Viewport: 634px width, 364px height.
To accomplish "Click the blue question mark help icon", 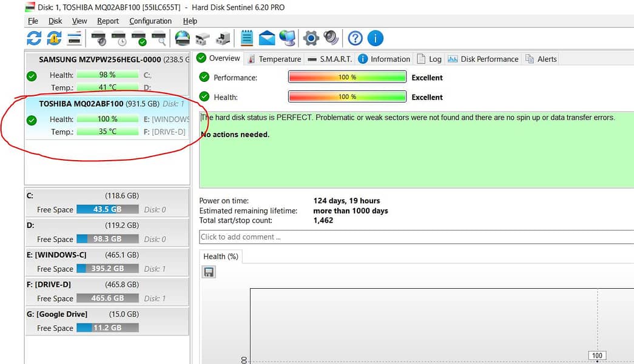I will (356, 38).
